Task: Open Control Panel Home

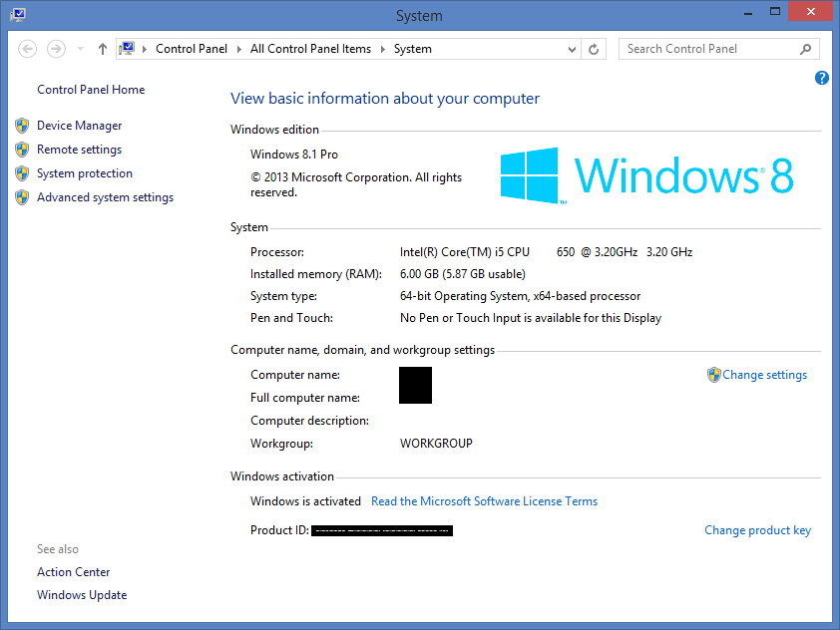Action: 91,90
